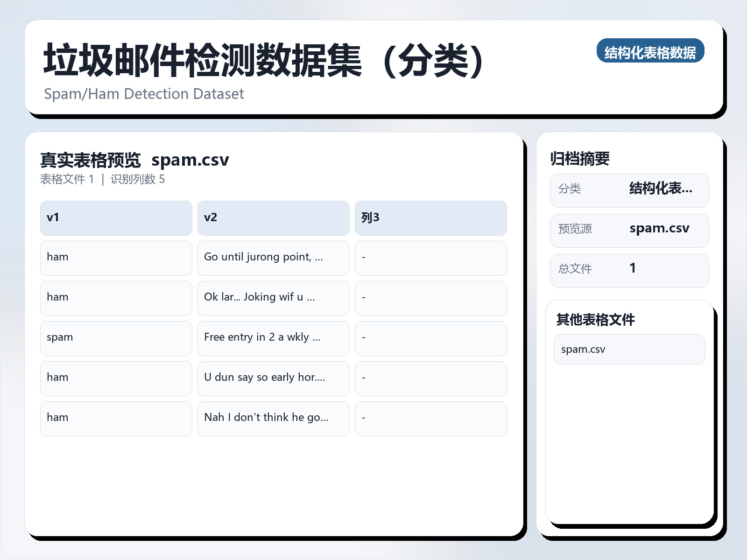Click the 结构化表格数据 badge
The height and width of the screenshot is (560, 747).
[x=651, y=52]
